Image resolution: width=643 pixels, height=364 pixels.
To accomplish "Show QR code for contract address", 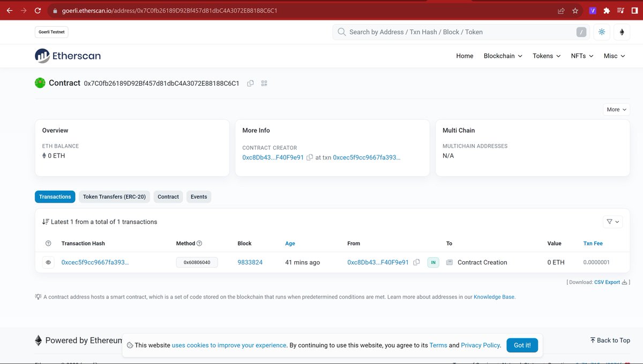I will pyautogui.click(x=264, y=84).
